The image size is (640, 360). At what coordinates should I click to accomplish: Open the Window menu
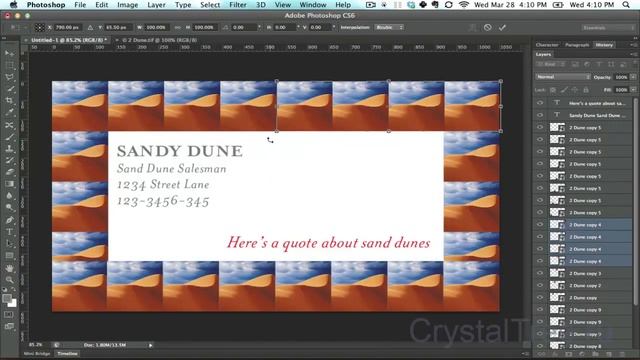pyautogui.click(x=313, y=5)
